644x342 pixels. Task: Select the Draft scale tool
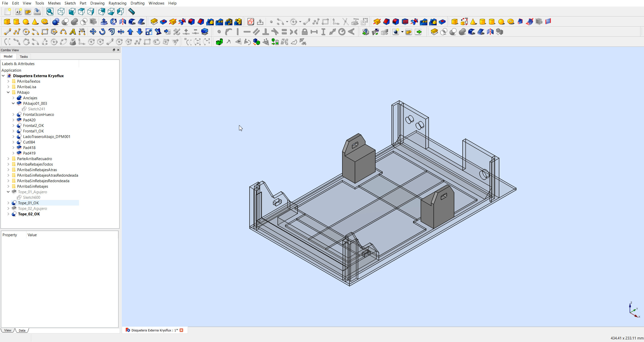[x=149, y=32]
